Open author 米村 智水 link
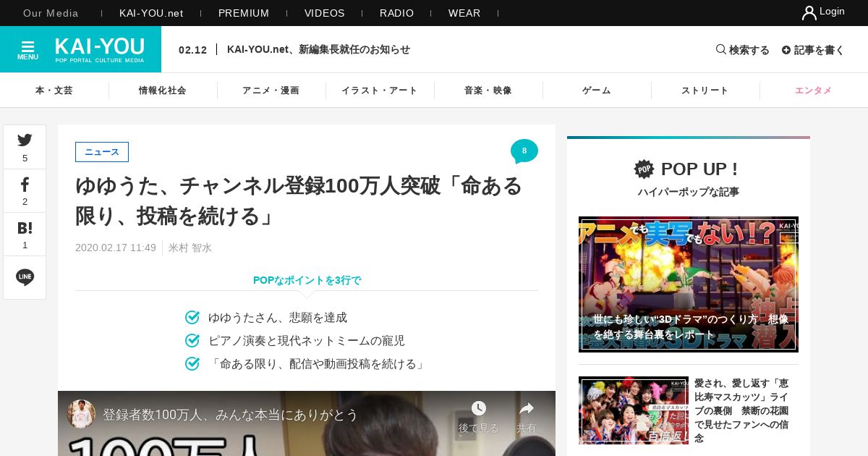868x456 pixels. [x=190, y=248]
